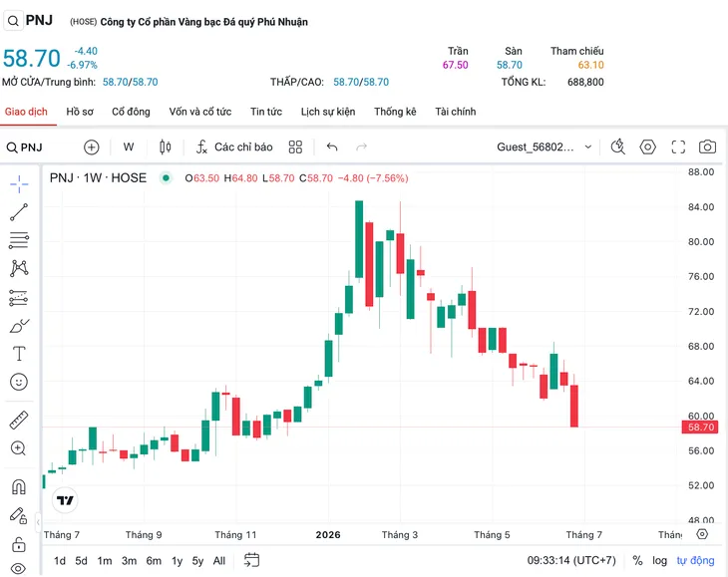Image resolution: width=728 pixels, height=577 pixels.
Task: Click the search magnifier beside the PNJ ticker
Action: click(14, 21)
